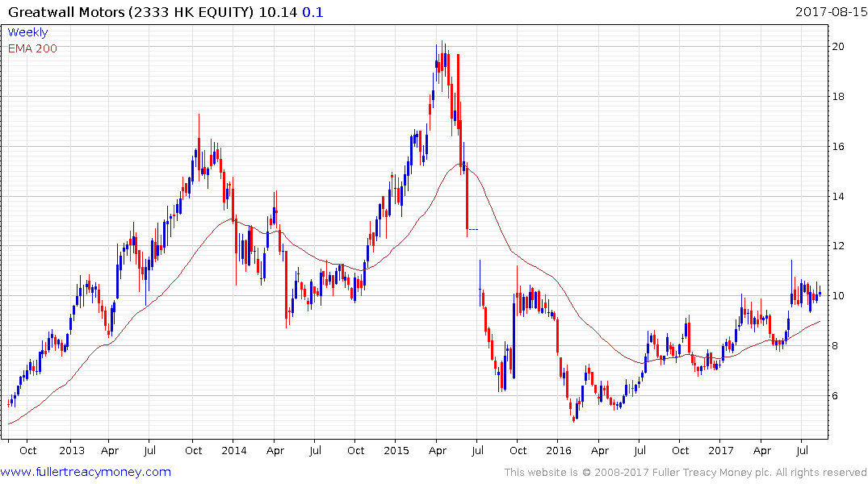This screenshot has height=484, width=868.
Task: Click the date 2017-08-15
Action: pyautogui.click(x=831, y=11)
